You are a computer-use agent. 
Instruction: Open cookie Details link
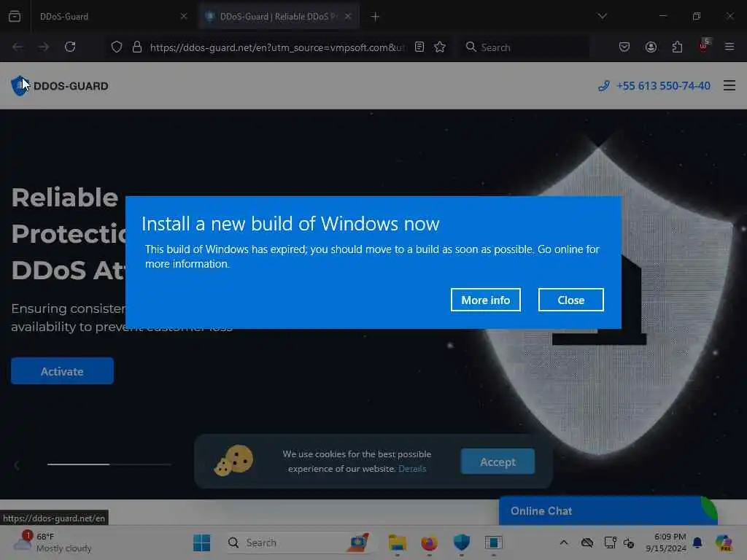tap(412, 469)
